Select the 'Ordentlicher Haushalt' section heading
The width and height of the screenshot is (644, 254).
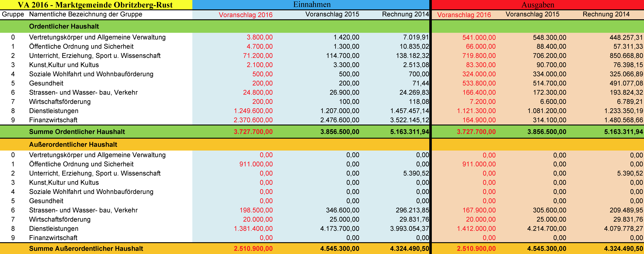pos(64,26)
